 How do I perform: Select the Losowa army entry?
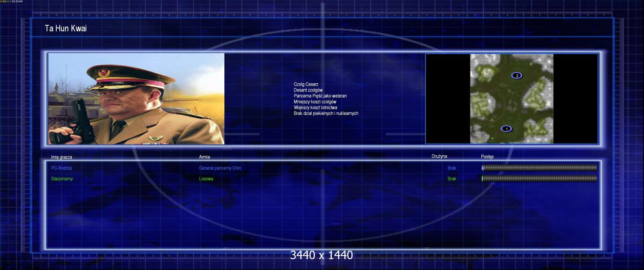pos(206,179)
